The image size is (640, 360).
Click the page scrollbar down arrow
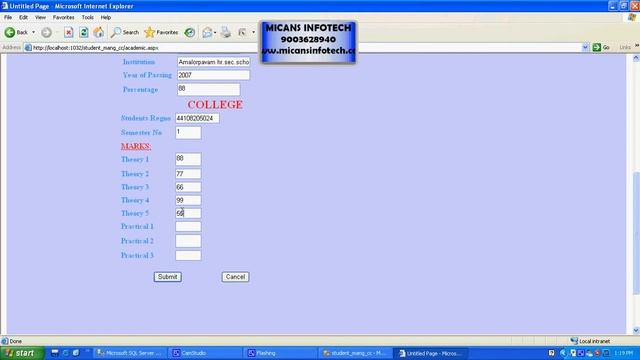pyautogui.click(x=636, y=330)
